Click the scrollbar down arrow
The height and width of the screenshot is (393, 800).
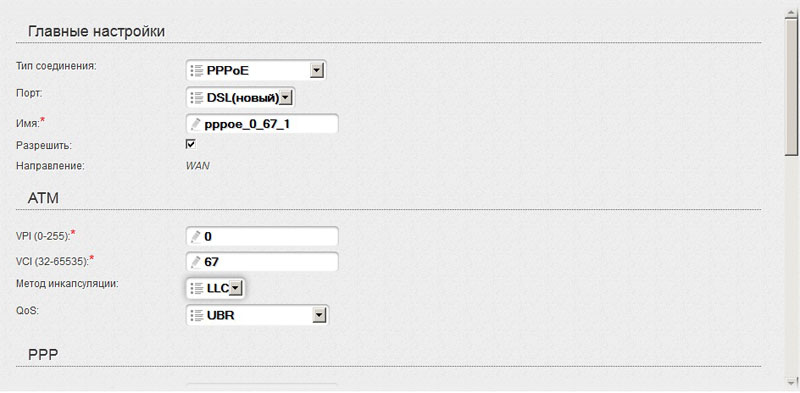click(791, 382)
